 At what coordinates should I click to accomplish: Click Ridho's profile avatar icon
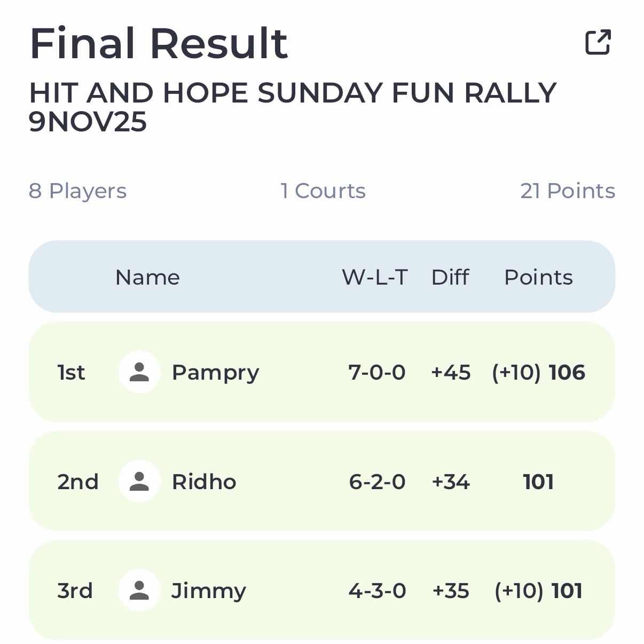pos(139,482)
